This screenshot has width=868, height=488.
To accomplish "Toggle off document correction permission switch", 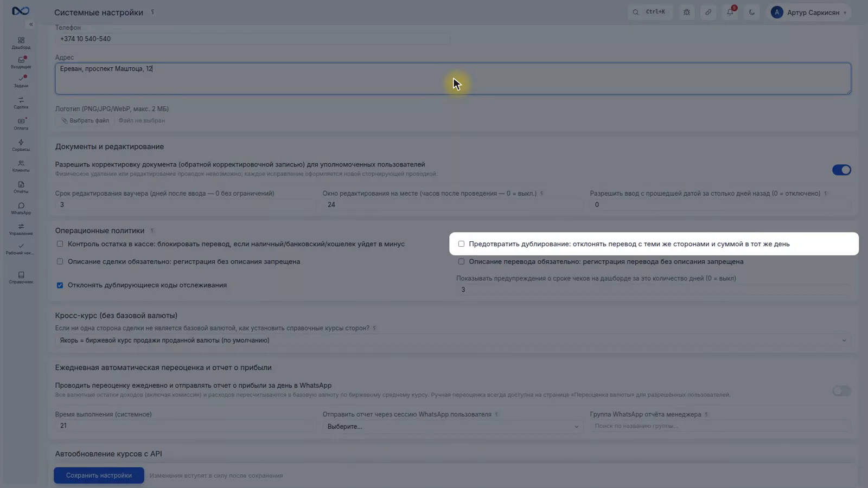I will [841, 170].
